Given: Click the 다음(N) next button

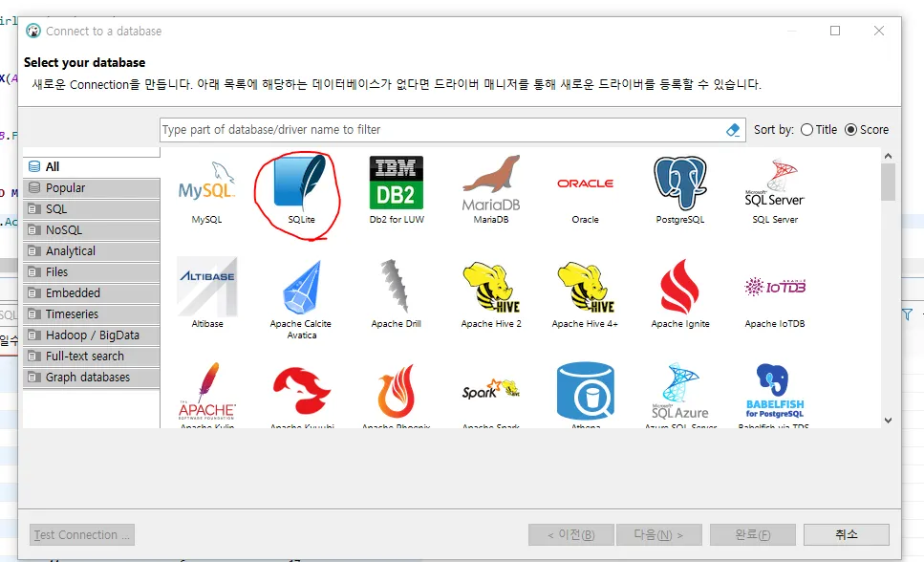Looking at the screenshot, I should pos(658,535).
